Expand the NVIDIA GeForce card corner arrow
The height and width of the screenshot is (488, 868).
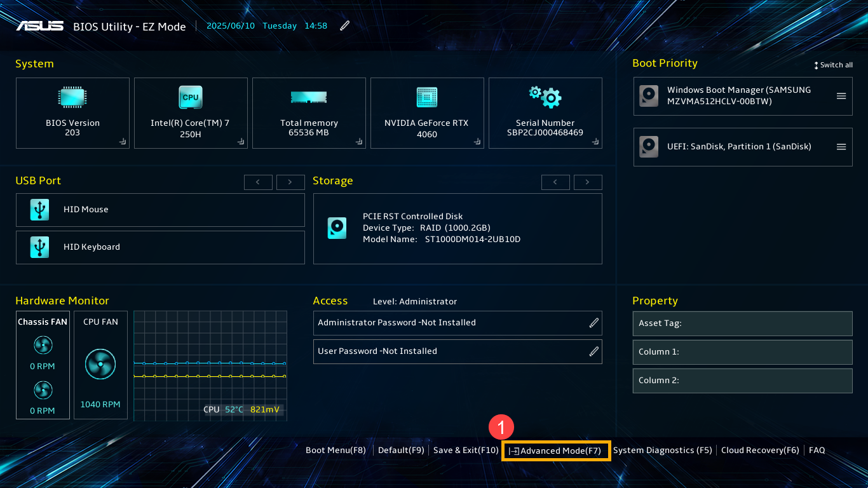(x=477, y=142)
